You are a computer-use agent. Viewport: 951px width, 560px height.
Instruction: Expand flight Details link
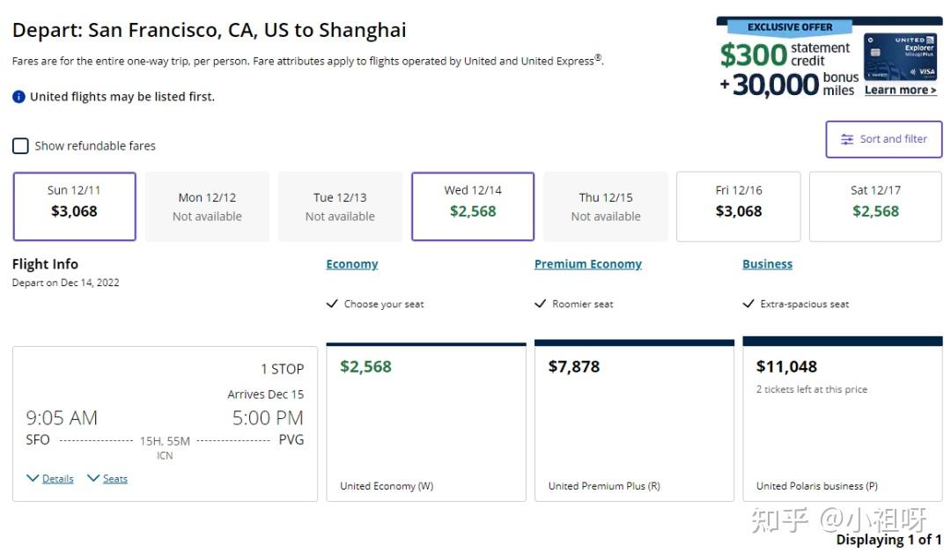pyautogui.click(x=57, y=479)
